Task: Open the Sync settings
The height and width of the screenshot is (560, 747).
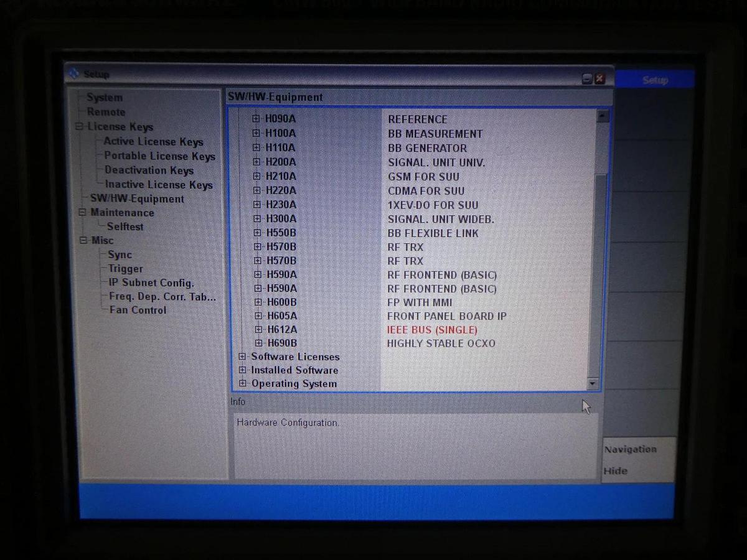Action: pyautogui.click(x=120, y=254)
